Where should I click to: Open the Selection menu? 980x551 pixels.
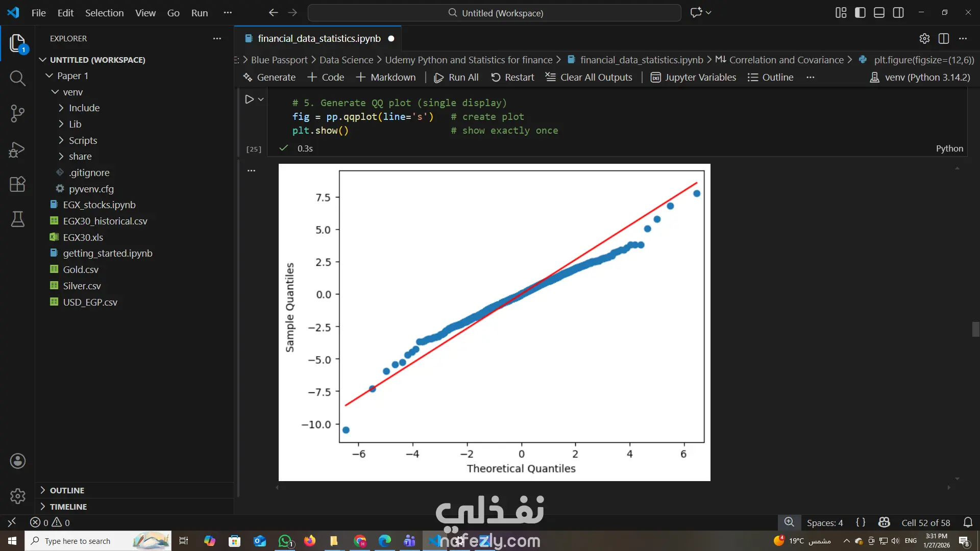click(x=104, y=13)
